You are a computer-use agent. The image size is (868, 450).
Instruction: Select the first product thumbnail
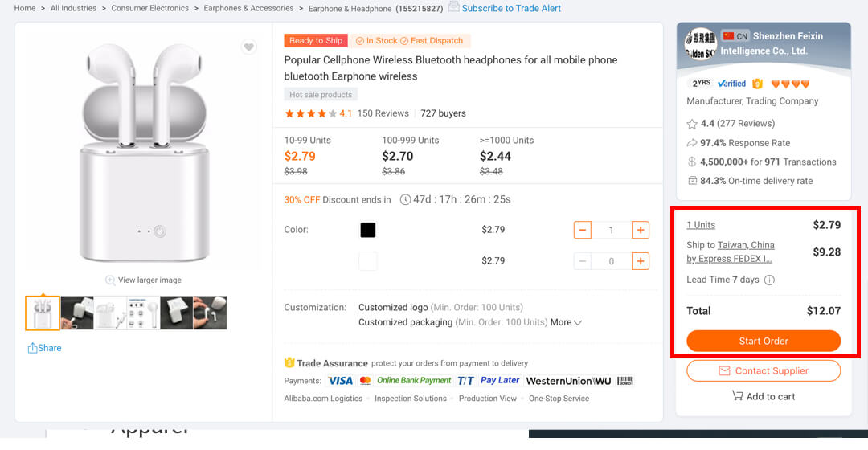pos(43,313)
